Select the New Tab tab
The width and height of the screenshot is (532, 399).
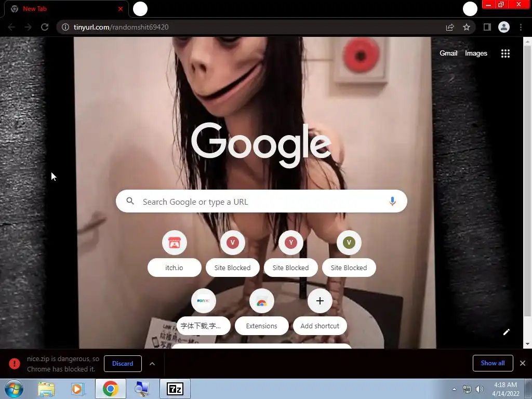click(x=66, y=9)
